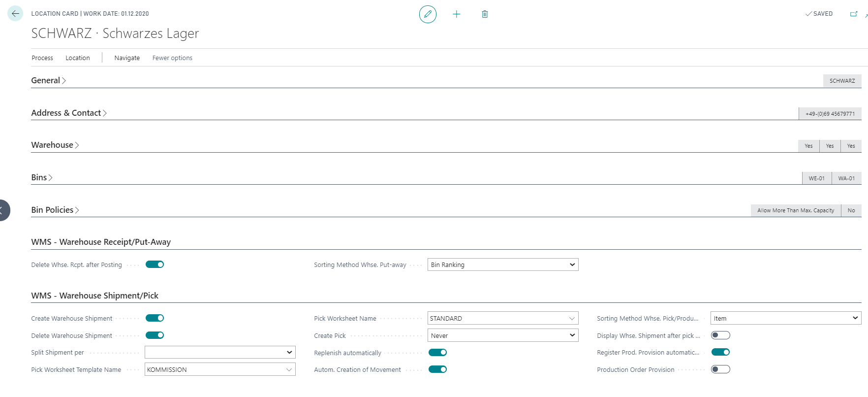The height and width of the screenshot is (397, 868).
Task: Toggle Delete Warehouse Shipment switch
Action: (155, 335)
